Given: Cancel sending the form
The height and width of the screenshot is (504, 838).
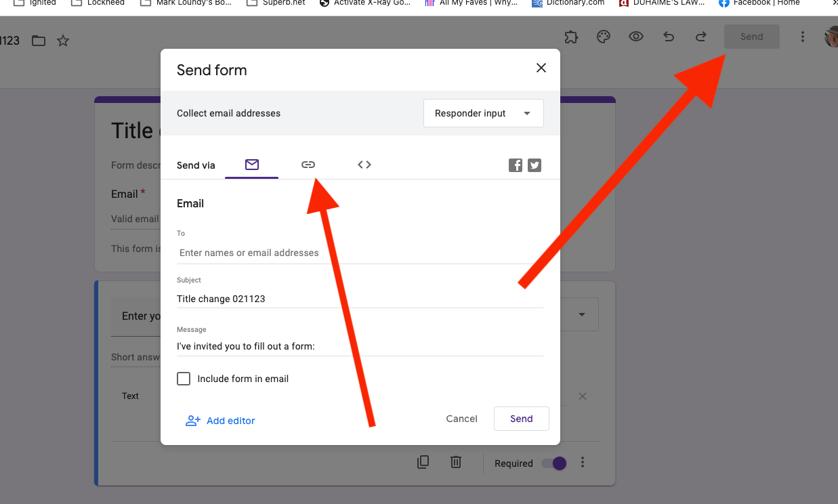Looking at the screenshot, I should tap(461, 419).
